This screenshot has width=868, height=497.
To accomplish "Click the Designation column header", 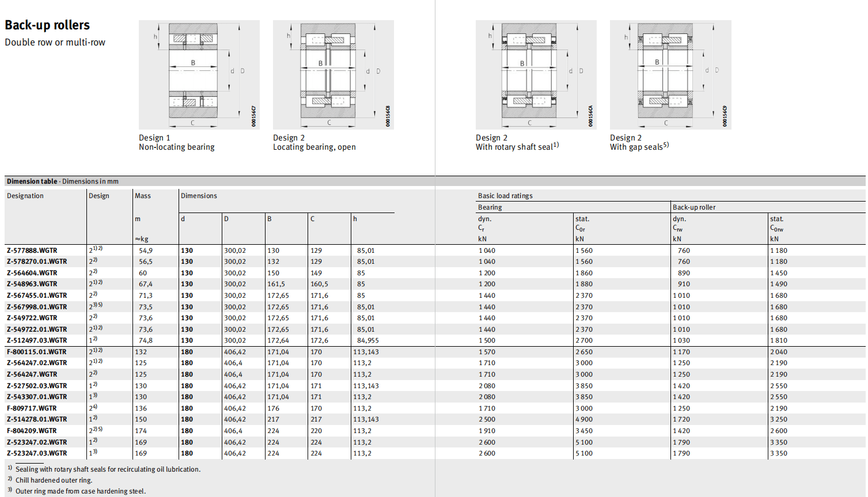I will pyautogui.click(x=25, y=196).
